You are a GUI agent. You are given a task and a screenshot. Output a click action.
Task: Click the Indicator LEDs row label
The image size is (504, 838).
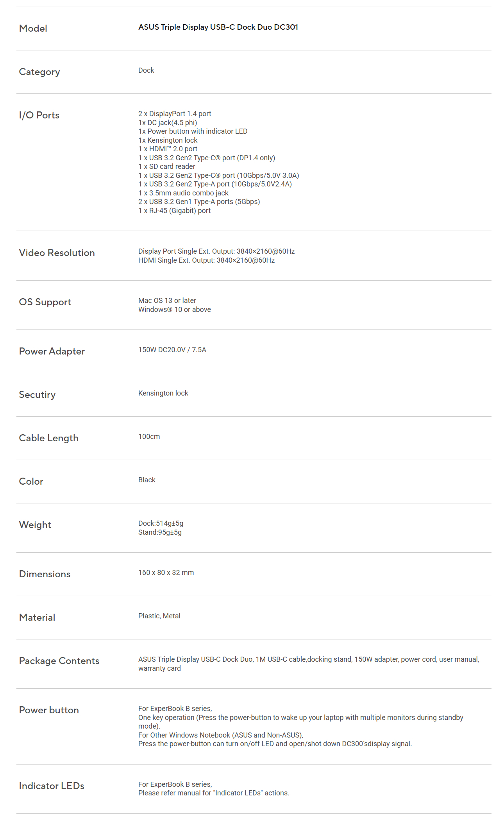[52, 786]
